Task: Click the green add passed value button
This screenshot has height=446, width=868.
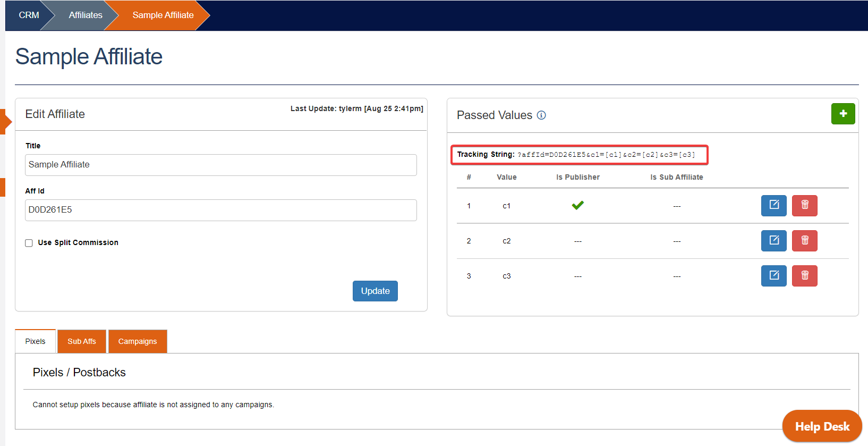Action: pos(843,114)
